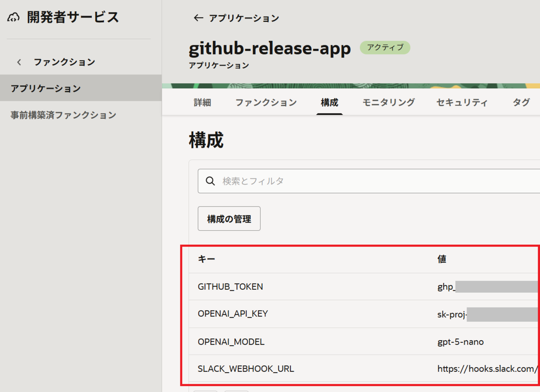Screen dimensions: 540x392
Task: Click the 構成の管理 button
Action: 229,218
